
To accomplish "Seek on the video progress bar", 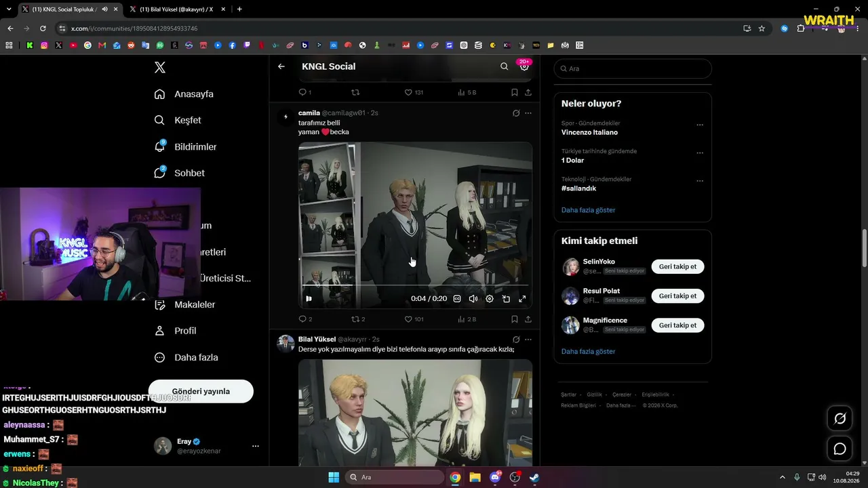I will coord(415,286).
